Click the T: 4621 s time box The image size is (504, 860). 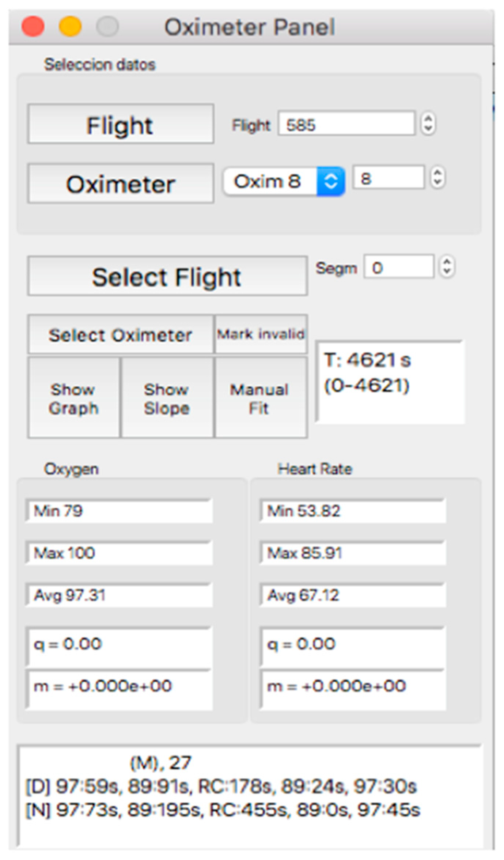pos(390,382)
